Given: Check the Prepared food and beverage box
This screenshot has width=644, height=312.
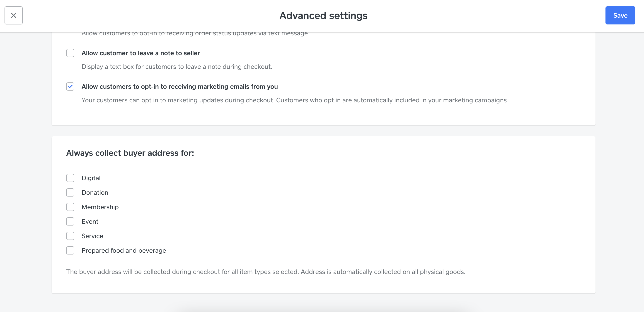Looking at the screenshot, I should [70, 250].
